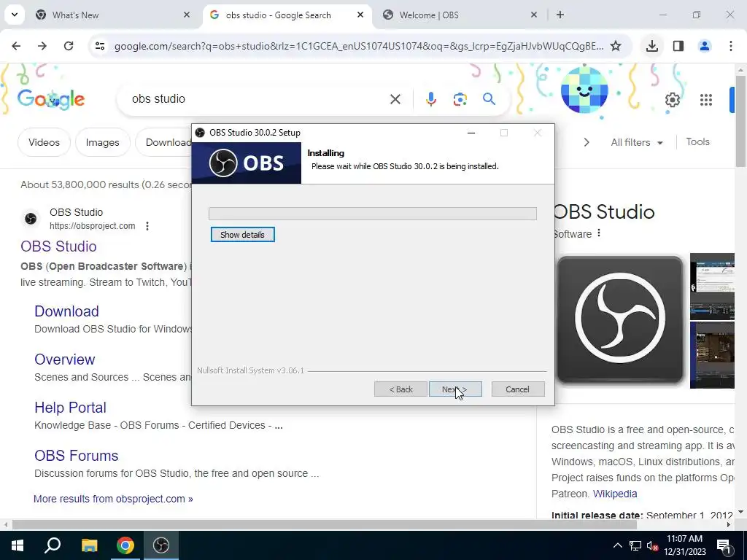This screenshot has height=560, width=747.
Task: Open Windows Start menu
Action: coord(18,545)
